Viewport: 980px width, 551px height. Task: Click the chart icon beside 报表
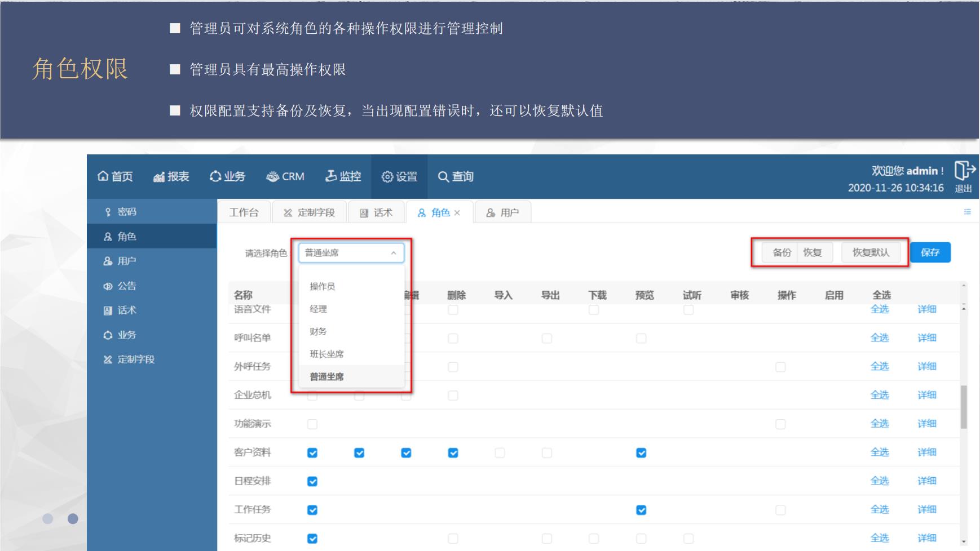(x=159, y=177)
